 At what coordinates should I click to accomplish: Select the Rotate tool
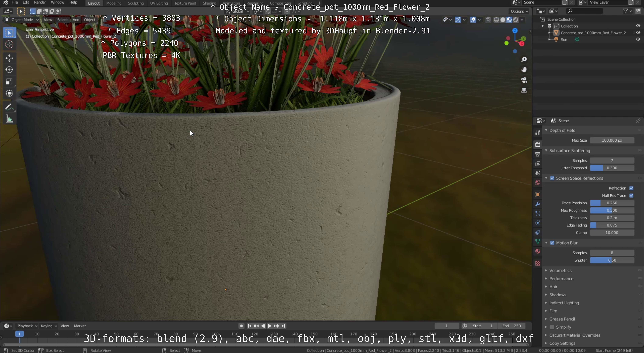tap(9, 70)
